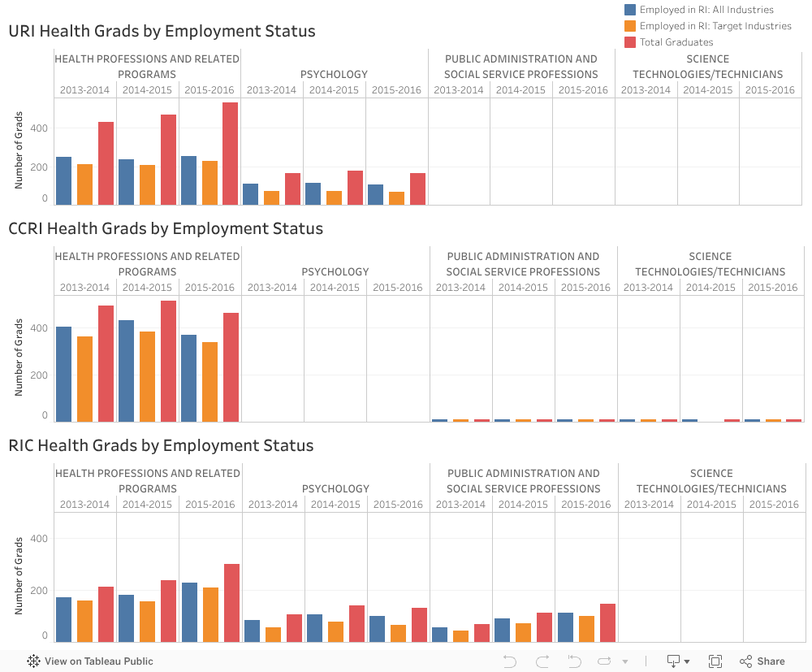Click the Undo arrow in toolbar
812x672 pixels.
coord(510,661)
